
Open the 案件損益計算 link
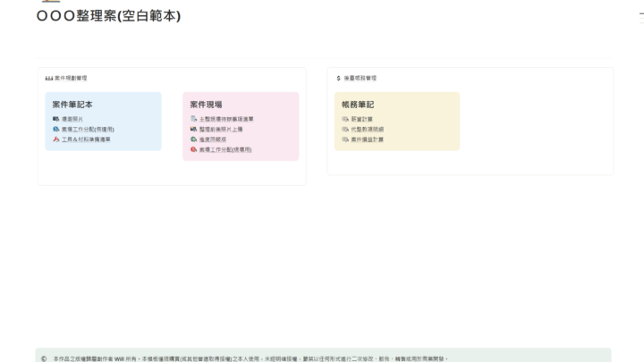368,139
